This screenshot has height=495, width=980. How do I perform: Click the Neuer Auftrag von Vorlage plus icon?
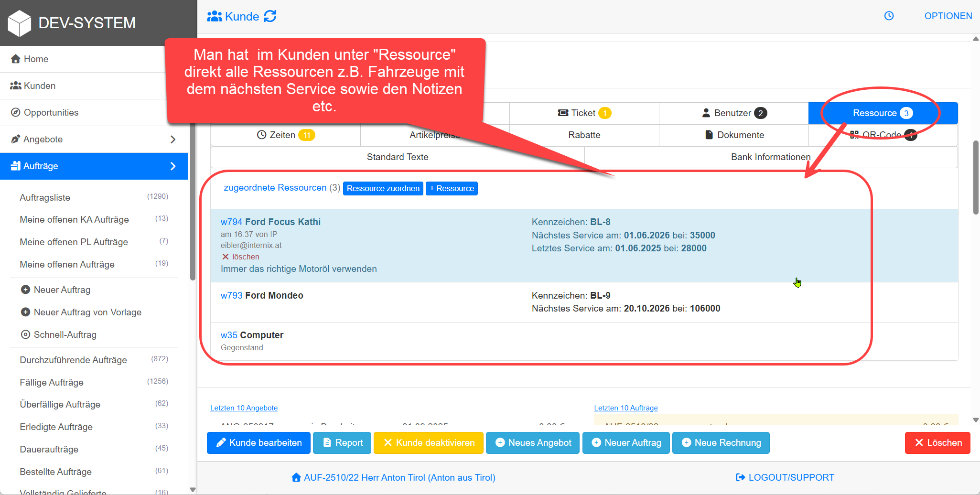[26, 312]
